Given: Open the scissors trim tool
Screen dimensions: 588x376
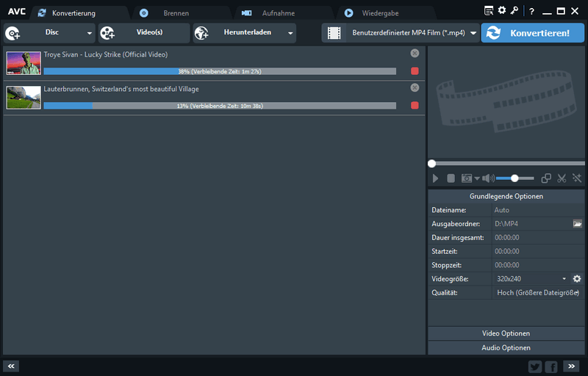Looking at the screenshot, I should (x=562, y=178).
